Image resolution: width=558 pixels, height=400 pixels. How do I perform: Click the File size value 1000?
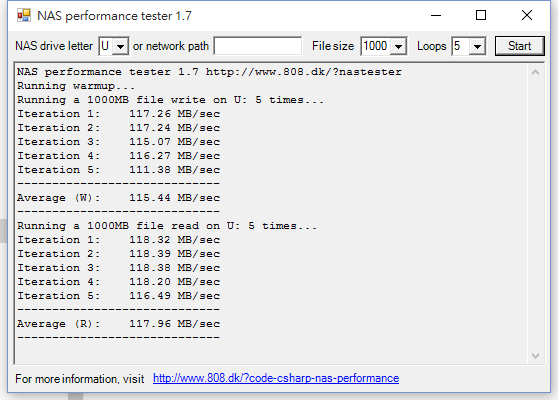[x=375, y=46]
